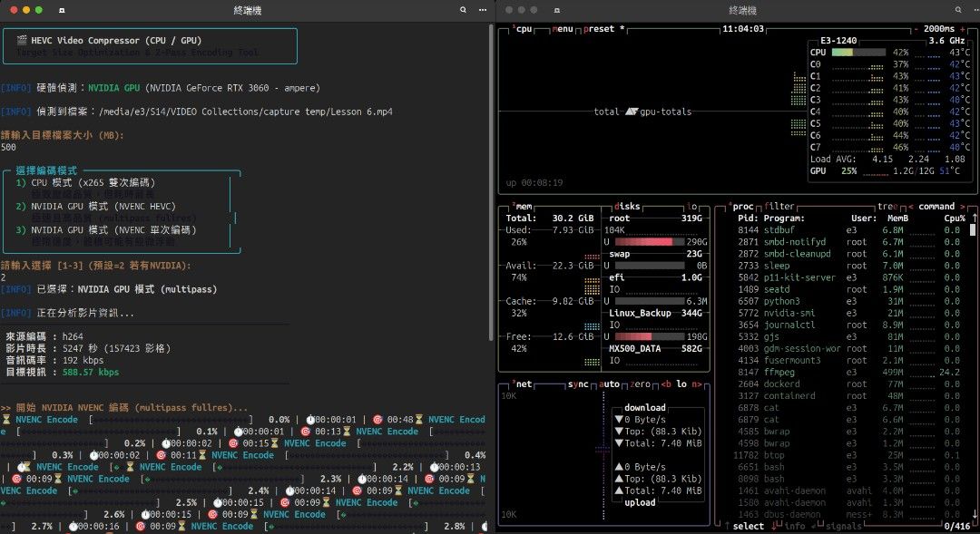The image size is (980, 534).
Task: Toggle disks display in mem box
Action: coord(627,206)
